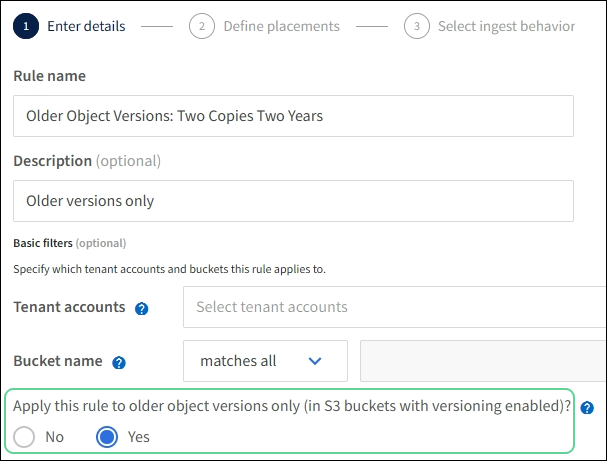607x461 pixels.
Task: Click the Tenant accounts field label
Action: (69, 307)
